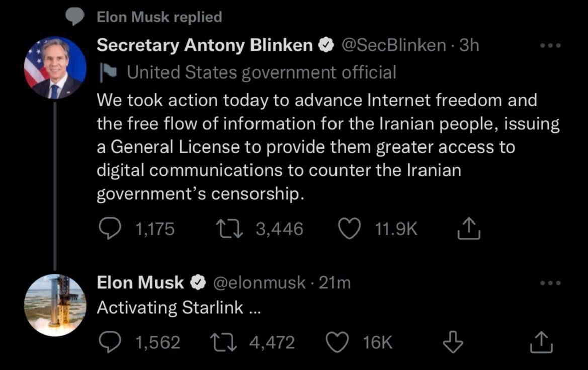The width and height of the screenshot is (588, 370).
Task: Open Elon Musk's rocket profile picture
Action: click(x=55, y=305)
